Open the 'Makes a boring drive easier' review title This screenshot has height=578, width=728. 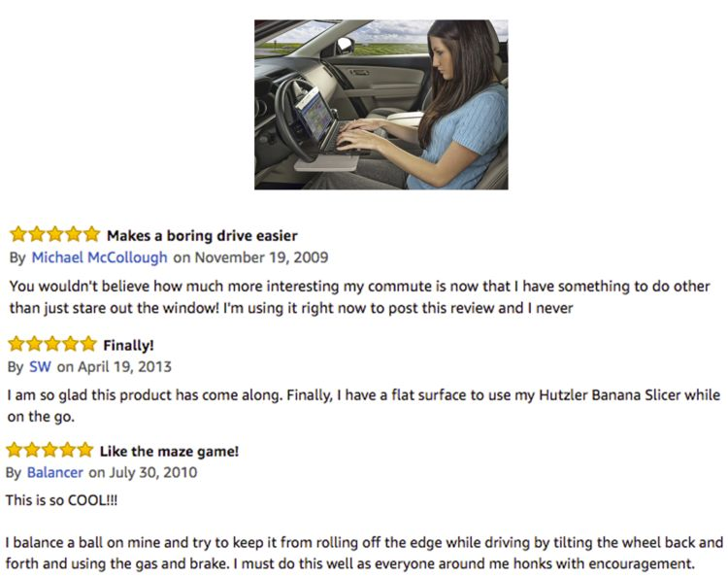(x=202, y=235)
